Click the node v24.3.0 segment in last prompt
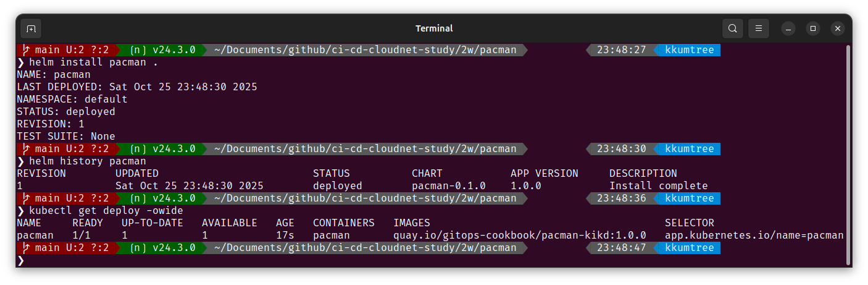This screenshot has height=285, width=868. click(162, 248)
